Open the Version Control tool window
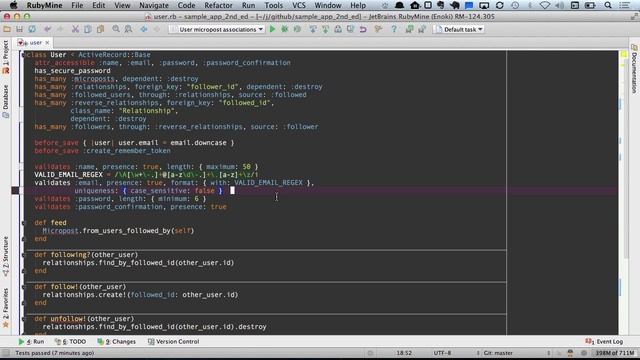The image size is (640, 360). [x=173, y=342]
